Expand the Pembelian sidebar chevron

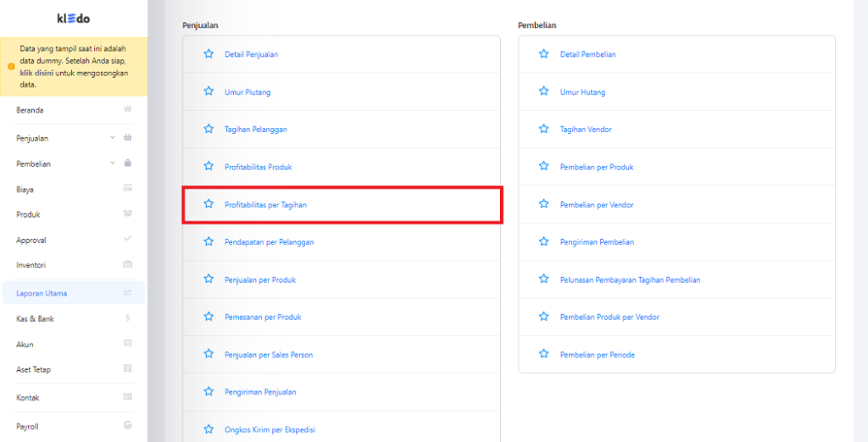point(113,163)
